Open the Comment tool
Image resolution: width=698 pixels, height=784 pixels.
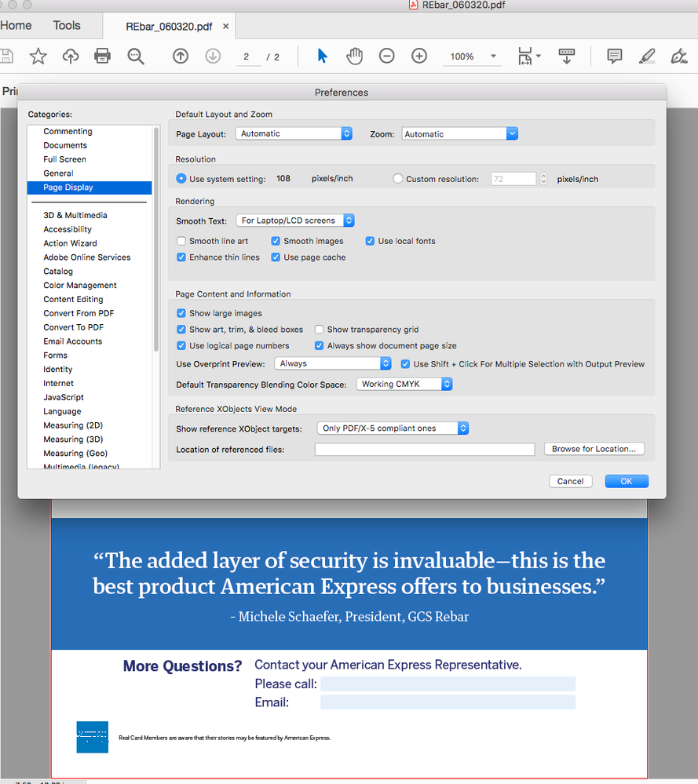(x=613, y=56)
